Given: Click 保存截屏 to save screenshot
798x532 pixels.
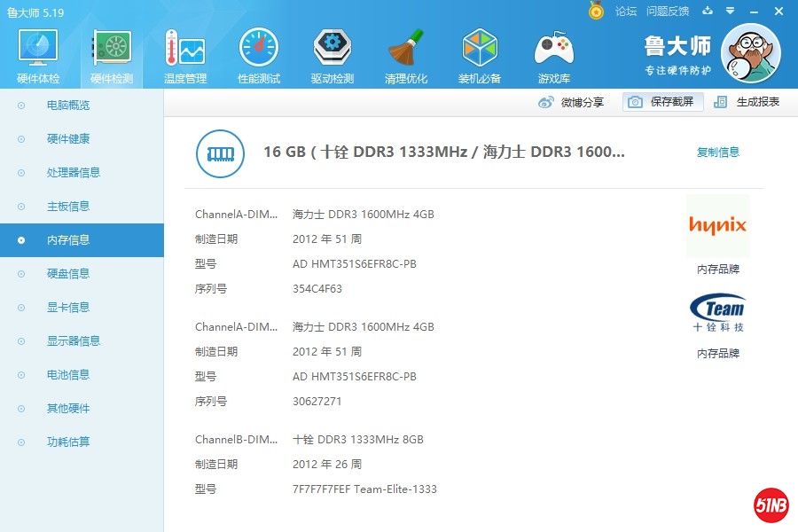Looking at the screenshot, I should (x=662, y=102).
